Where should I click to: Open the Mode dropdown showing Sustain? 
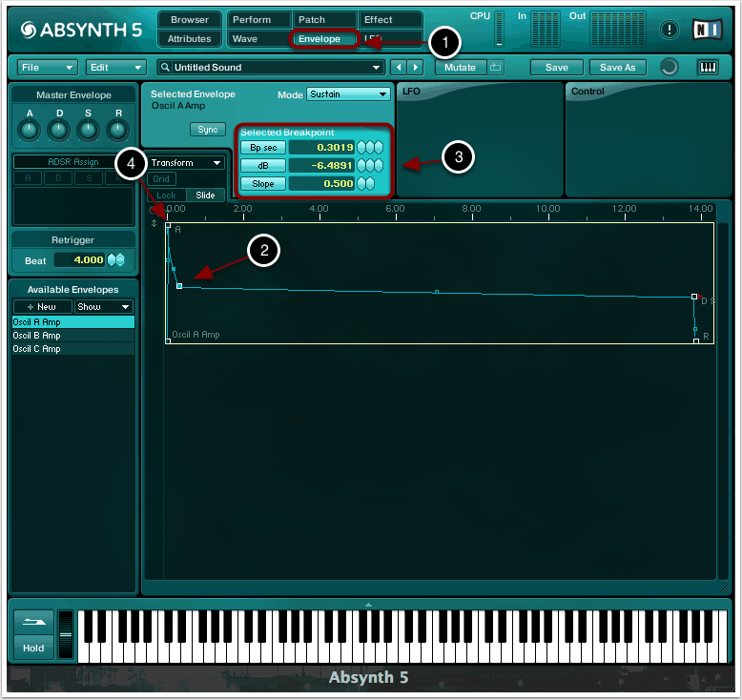[x=348, y=94]
